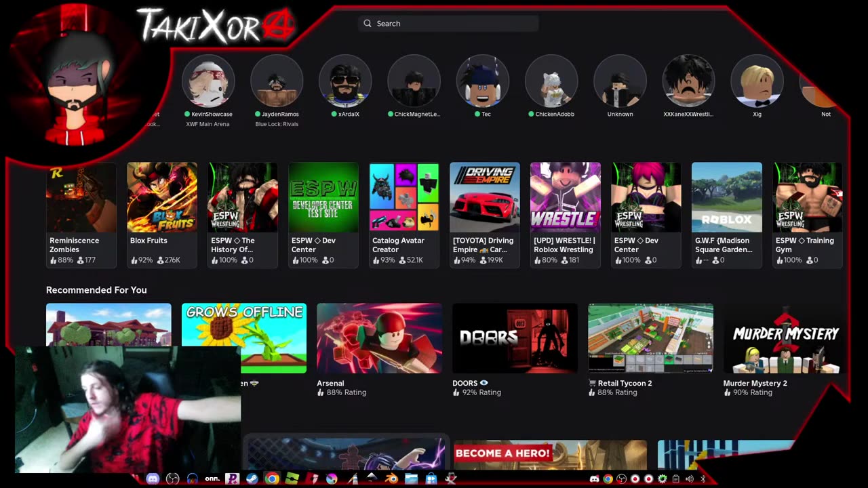Open Driving Empire game thumbnail

click(484, 197)
